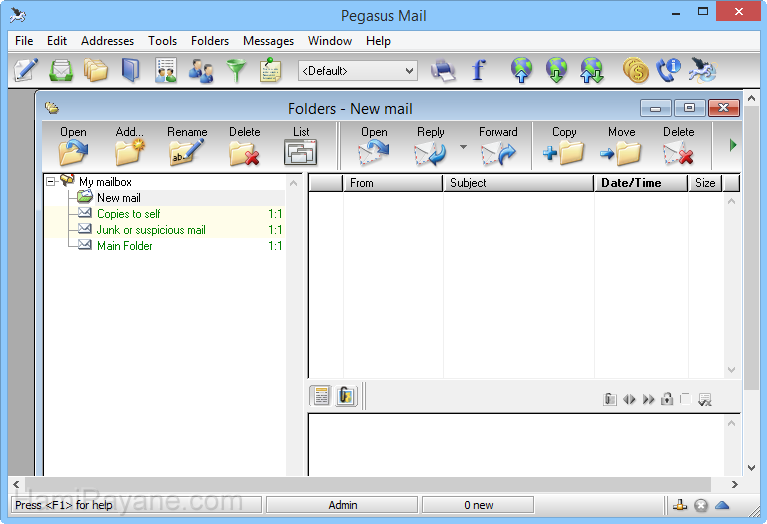767x524 pixels.
Task: Select the My mailbox root item
Action: pos(105,182)
